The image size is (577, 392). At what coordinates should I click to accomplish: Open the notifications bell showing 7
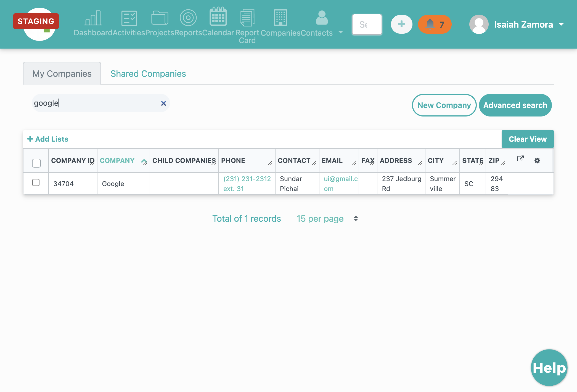point(435,24)
